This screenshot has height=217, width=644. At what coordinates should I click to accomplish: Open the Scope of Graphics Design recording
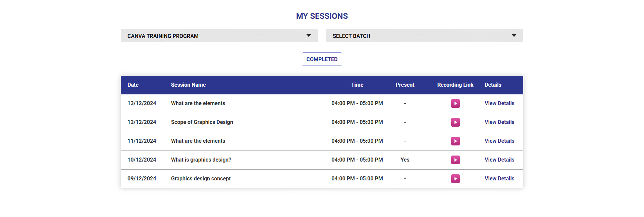pyautogui.click(x=455, y=122)
